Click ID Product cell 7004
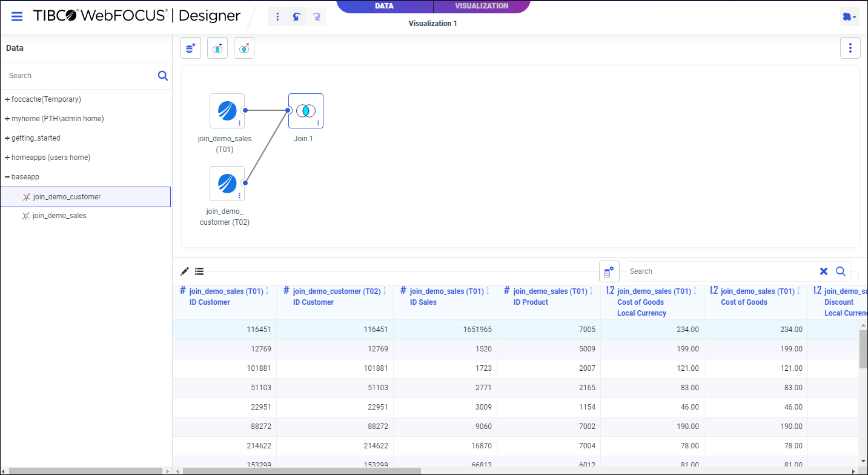 click(549, 446)
